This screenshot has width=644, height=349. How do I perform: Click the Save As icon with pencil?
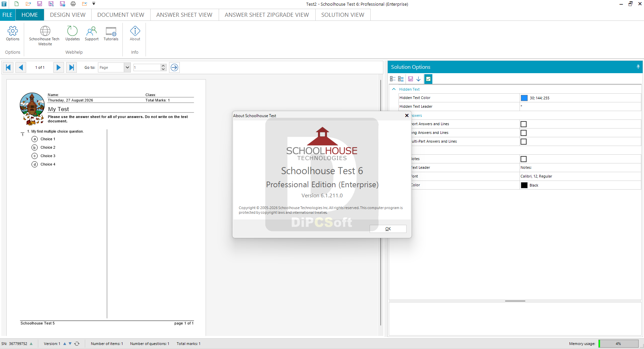(51, 4)
